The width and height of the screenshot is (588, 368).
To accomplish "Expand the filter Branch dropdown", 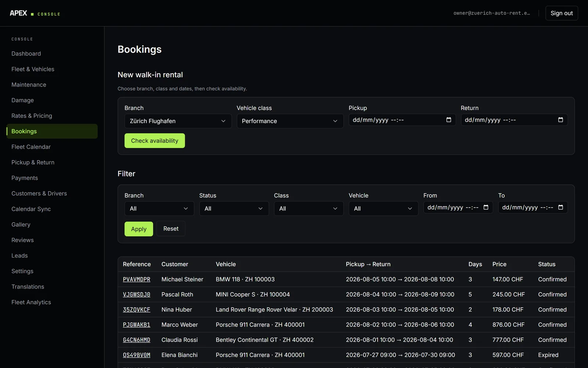I will (159, 209).
